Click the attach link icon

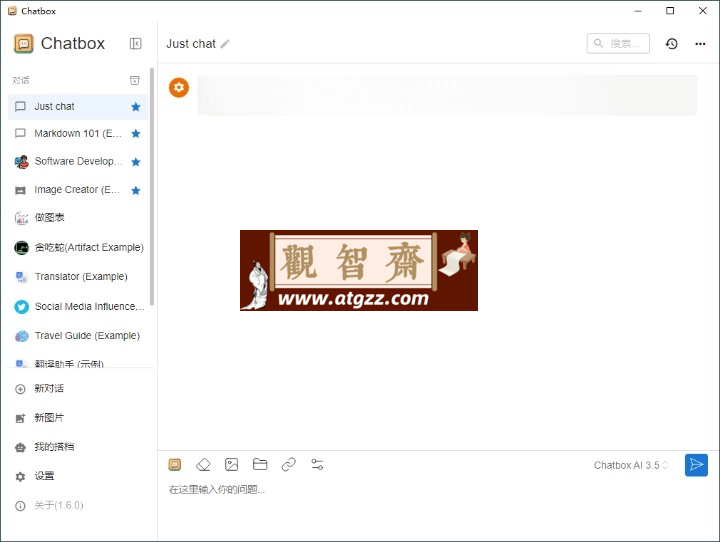pos(288,465)
